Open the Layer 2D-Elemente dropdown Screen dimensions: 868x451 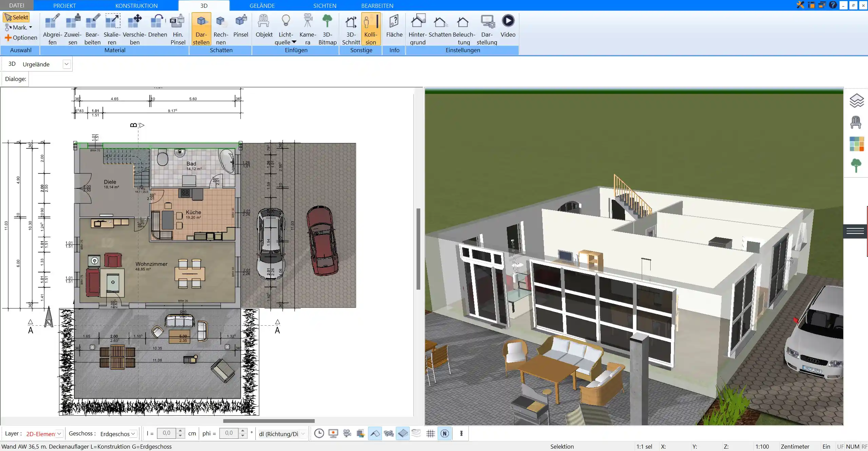click(x=59, y=434)
